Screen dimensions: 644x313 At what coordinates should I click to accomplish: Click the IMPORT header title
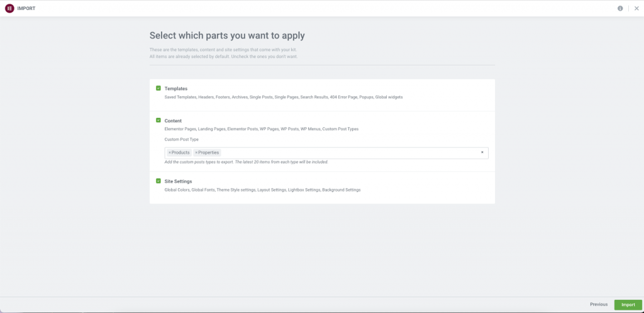click(26, 8)
